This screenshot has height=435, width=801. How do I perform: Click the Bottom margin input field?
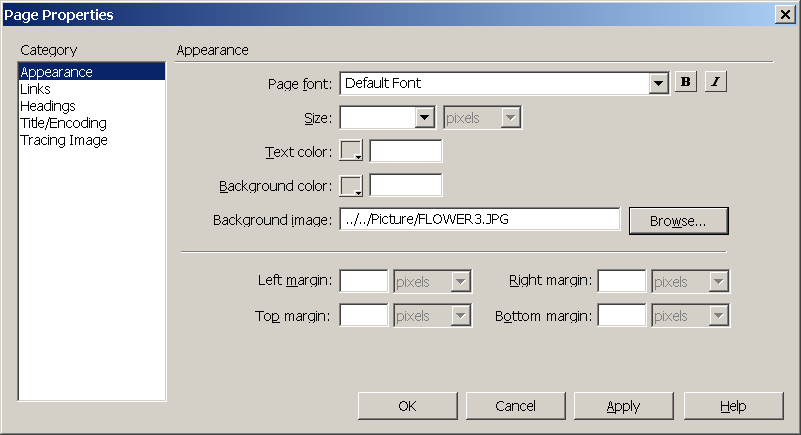tap(622, 316)
